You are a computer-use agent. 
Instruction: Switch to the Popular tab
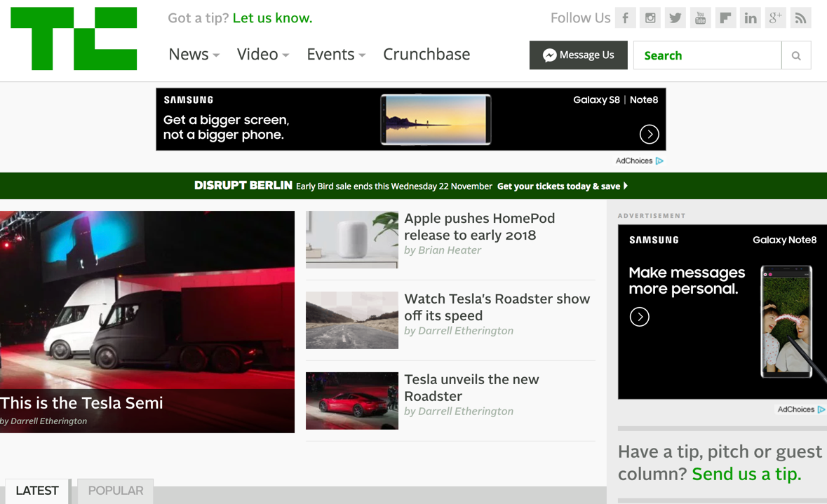116,491
